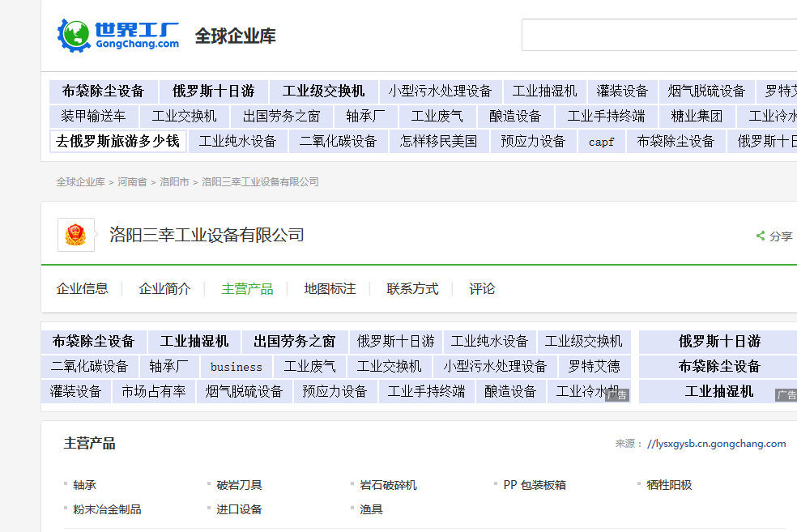The width and height of the screenshot is (797, 532).
Task: Select the 评论 tab
Action: 481,288
